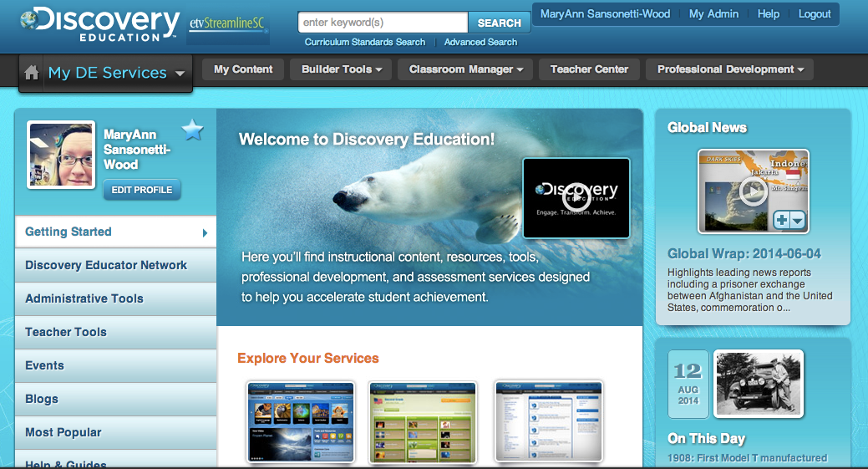
Task: Open Blogs in sidebar
Action: click(x=115, y=400)
